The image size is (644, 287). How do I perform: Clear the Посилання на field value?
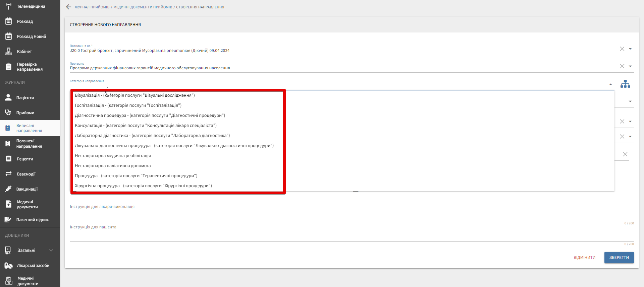622,49
